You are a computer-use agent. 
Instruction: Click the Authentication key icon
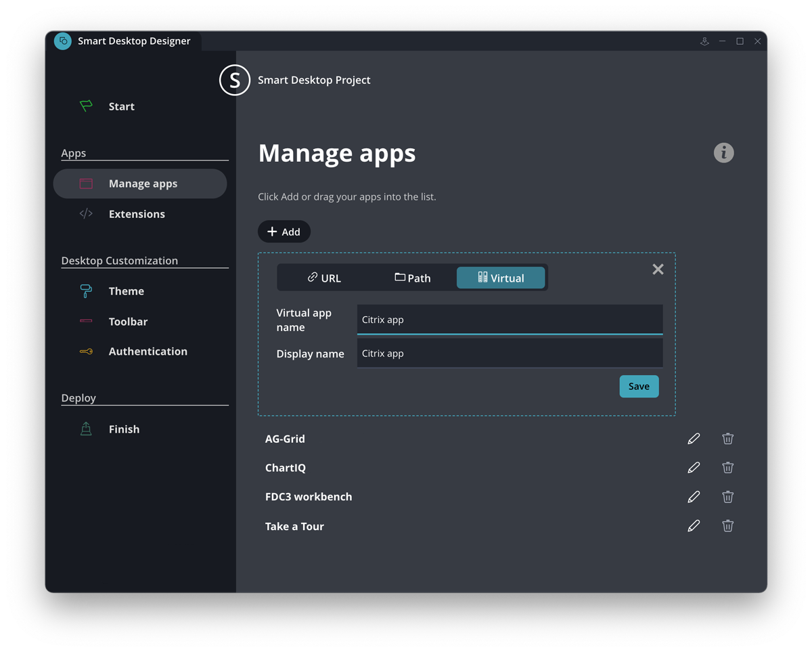[86, 351]
